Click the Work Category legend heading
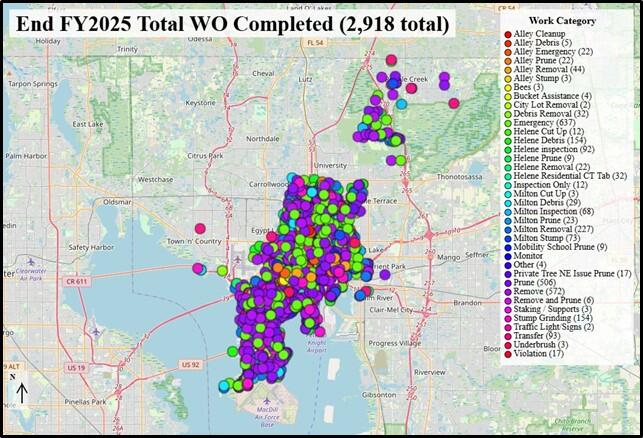This screenshot has height=438, width=643. point(562,21)
